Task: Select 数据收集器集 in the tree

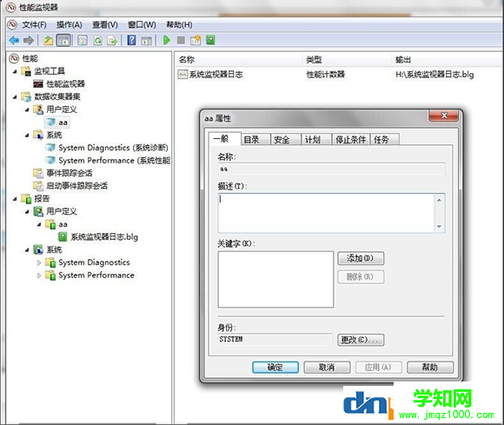Action: click(x=57, y=96)
